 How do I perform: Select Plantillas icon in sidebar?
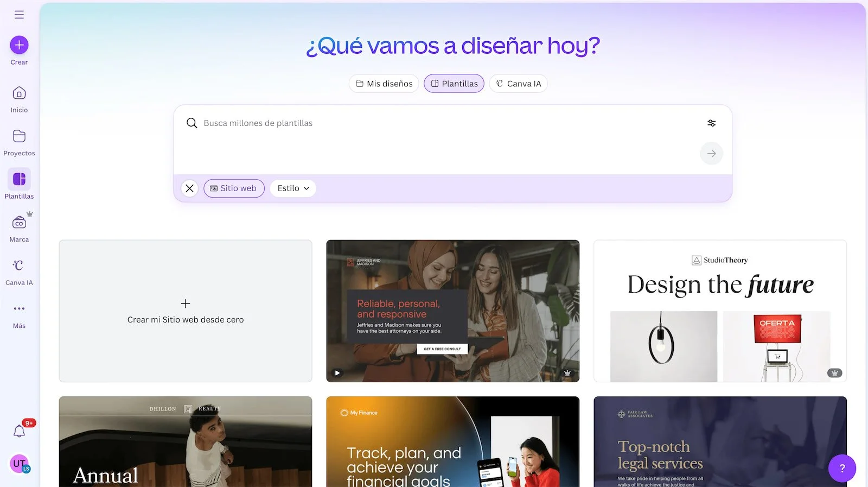19,179
